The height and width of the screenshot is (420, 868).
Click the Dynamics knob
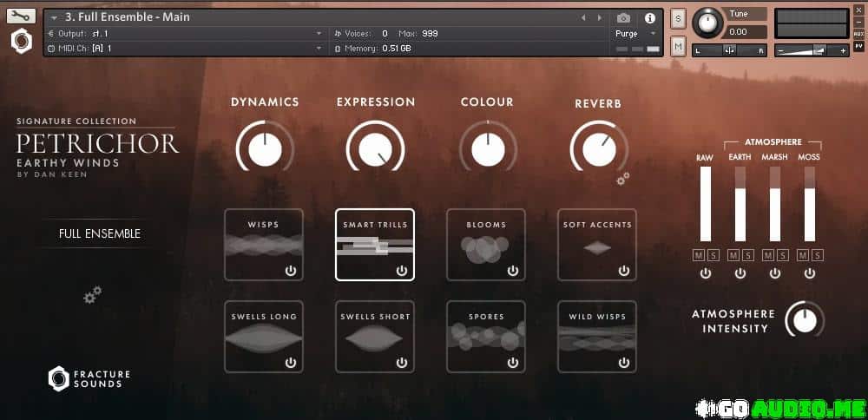[265, 149]
